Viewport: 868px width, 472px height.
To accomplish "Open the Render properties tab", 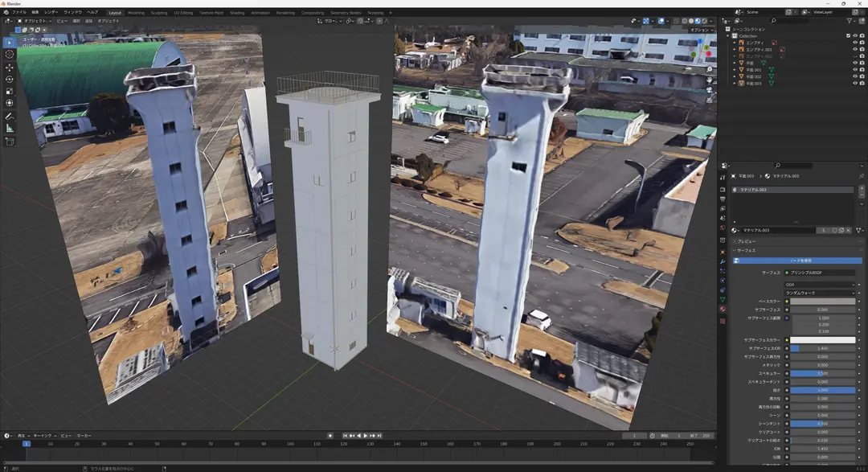I will pyautogui.click(x=723, y=190).
